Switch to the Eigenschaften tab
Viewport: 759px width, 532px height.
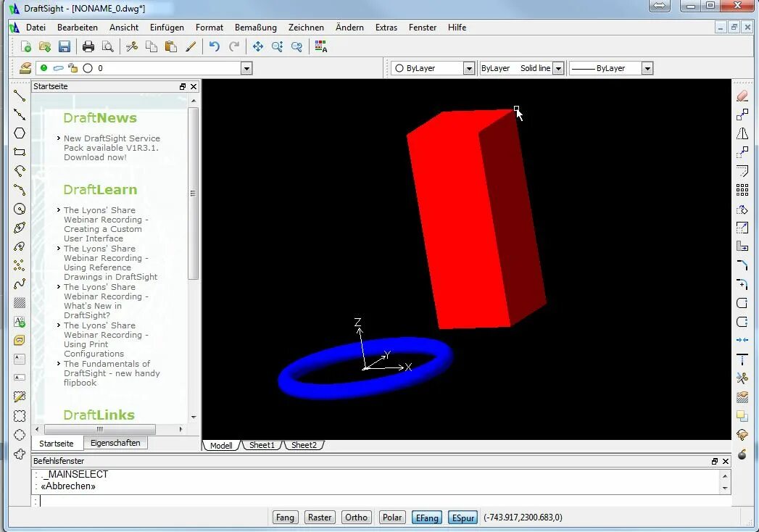115,443
